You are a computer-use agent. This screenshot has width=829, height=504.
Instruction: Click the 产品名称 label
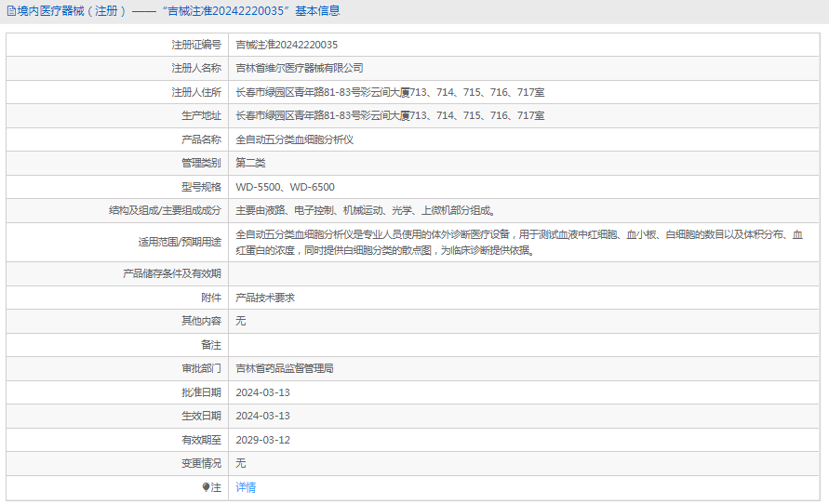coord(201,139)
